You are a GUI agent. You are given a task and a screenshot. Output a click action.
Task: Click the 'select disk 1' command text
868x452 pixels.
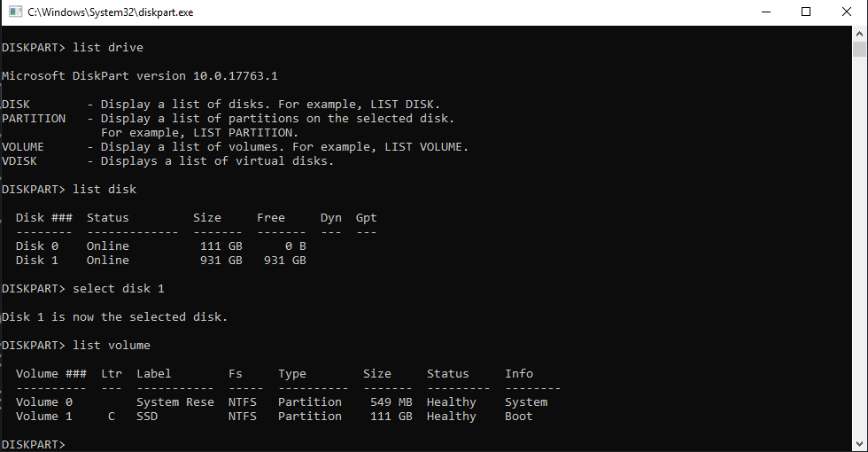(x=119, y=289)
